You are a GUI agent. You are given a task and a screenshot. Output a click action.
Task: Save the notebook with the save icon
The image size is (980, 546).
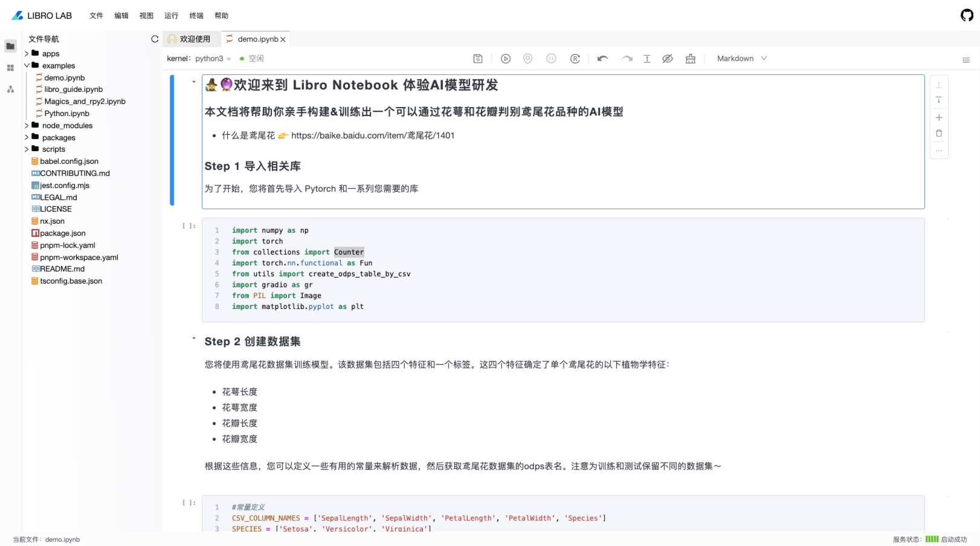(478, 59)
